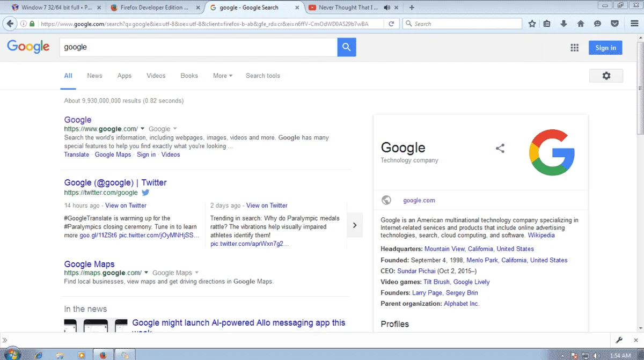Viewport: 644px width, 360px height.
Task: Go to Firefox home page icon
Action: (x=581, y=24)
